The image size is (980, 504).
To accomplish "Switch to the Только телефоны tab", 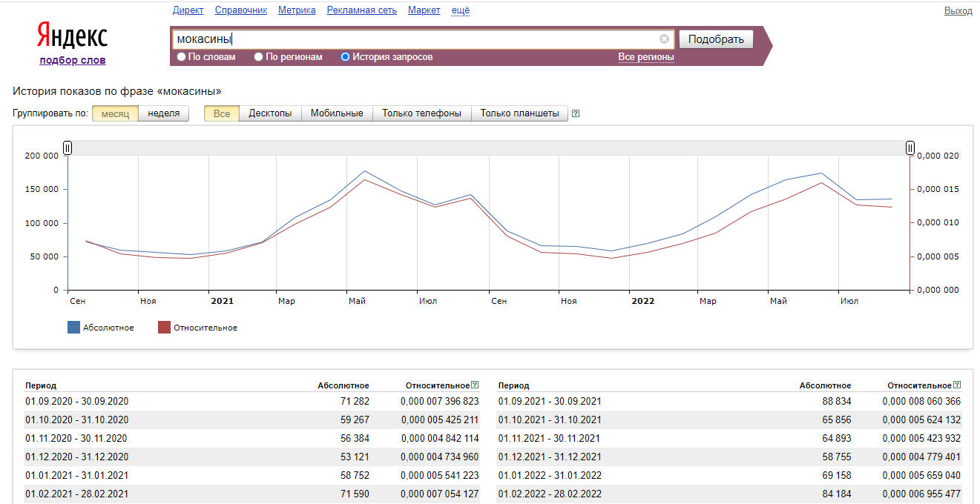I will (421, 113).
